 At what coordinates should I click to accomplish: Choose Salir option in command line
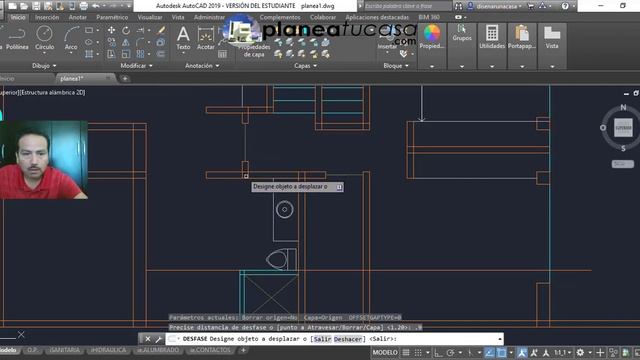pyautogui.click(x=322, y=339)
